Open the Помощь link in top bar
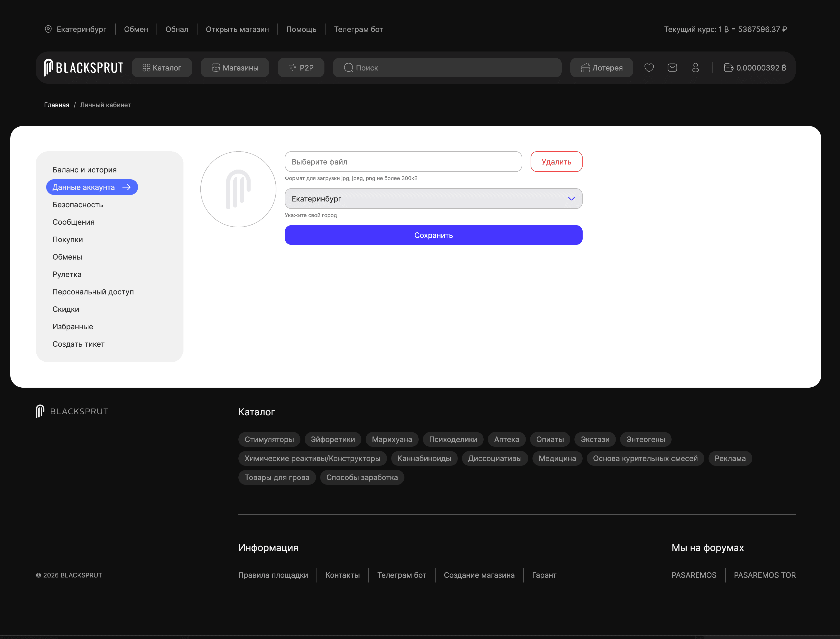Screen dimensions: 840x639 301,29
